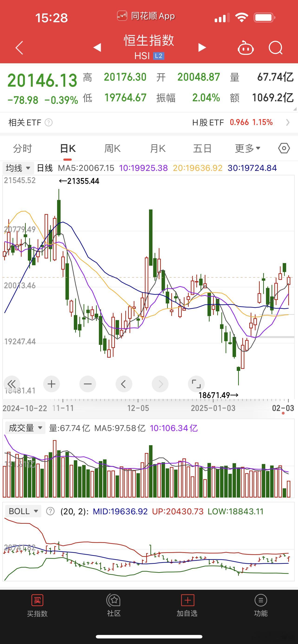The width and height of the screenshot is (298, 644).
Task: Tap BOLL MID:19636.92 value
Action: pos(120,511)
